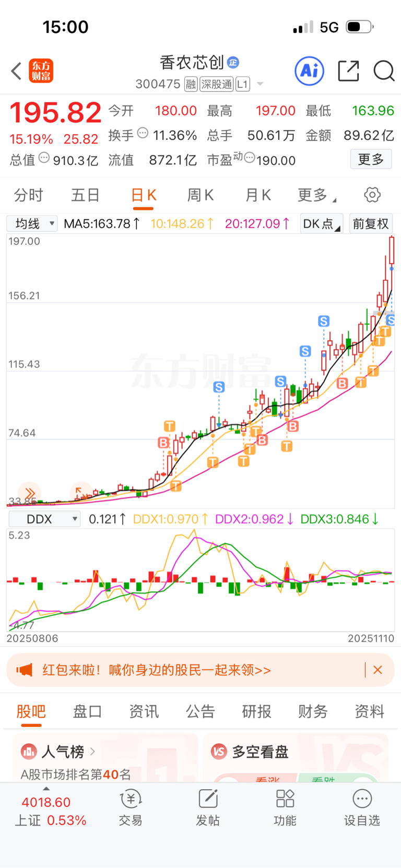Image resolution: width=401 pixels, height=868 pixels.
Task: Close the red packet banner
Action: (x=378, y=670)
